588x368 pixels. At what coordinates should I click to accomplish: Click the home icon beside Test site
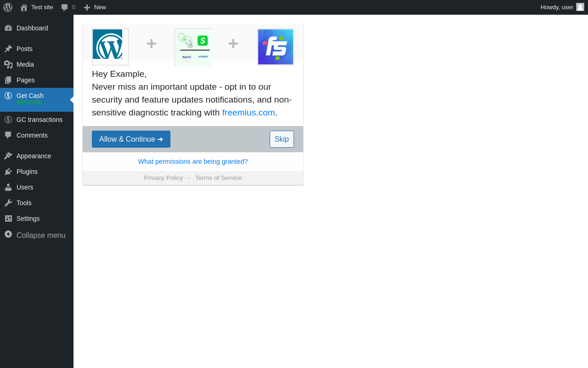pyautogui.click(x=24, y=7)
